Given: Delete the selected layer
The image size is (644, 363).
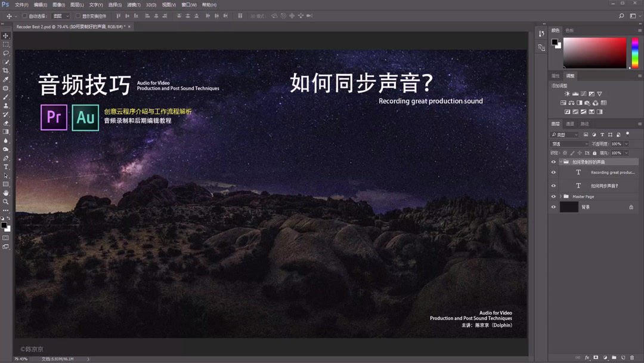Looking at the screenshot, I should coord(631,357).
